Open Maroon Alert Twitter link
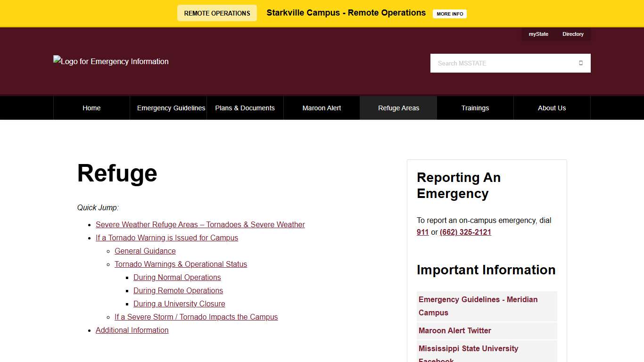Screen dimensions: 644x362 (454, 330)
